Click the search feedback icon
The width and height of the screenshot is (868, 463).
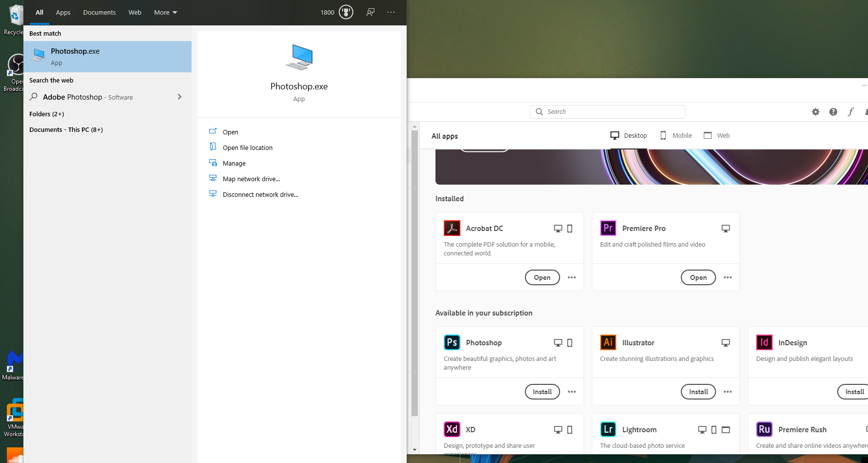(x=370, y=12)
